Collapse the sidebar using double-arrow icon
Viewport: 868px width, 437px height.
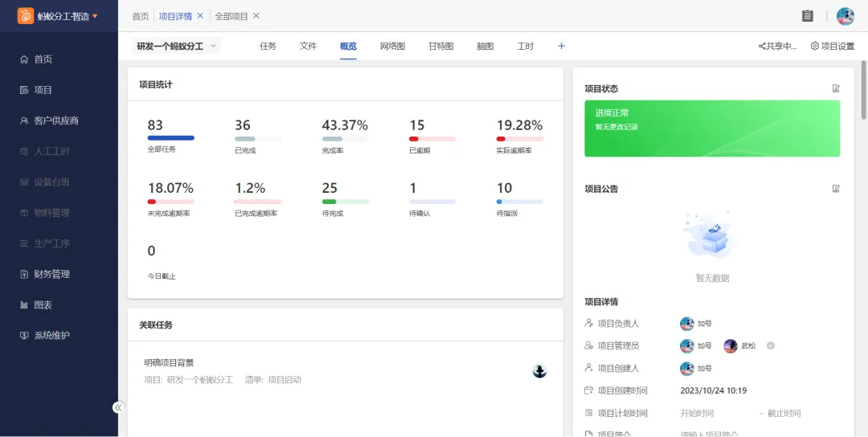[118, 407]
